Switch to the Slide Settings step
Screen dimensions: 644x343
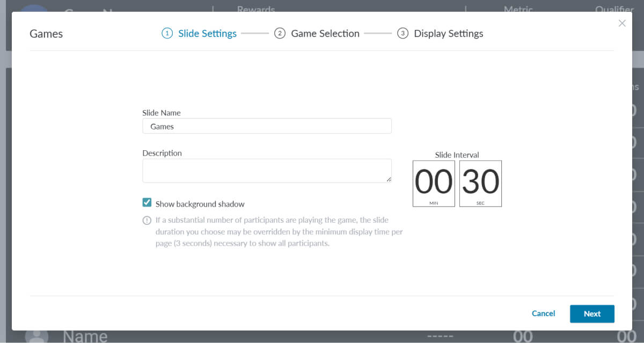[207, 33]
